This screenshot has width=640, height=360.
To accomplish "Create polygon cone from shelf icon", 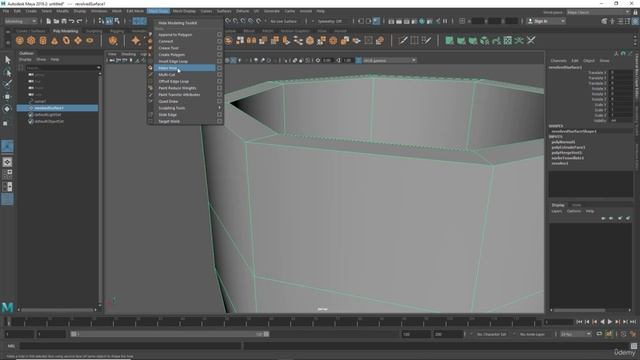I will [x=55, y=40].
